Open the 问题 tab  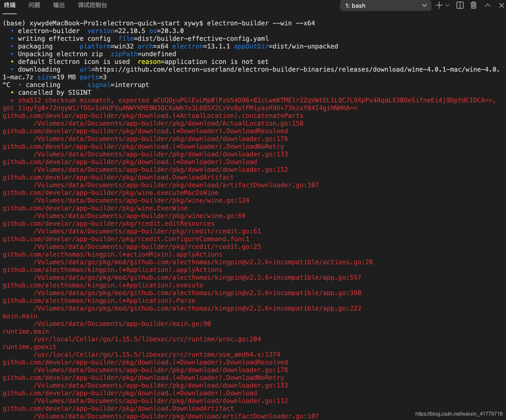34,5
